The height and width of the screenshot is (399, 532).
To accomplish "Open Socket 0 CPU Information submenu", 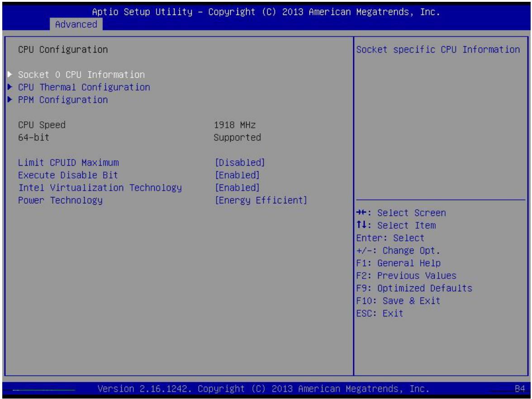I will 81,74.
